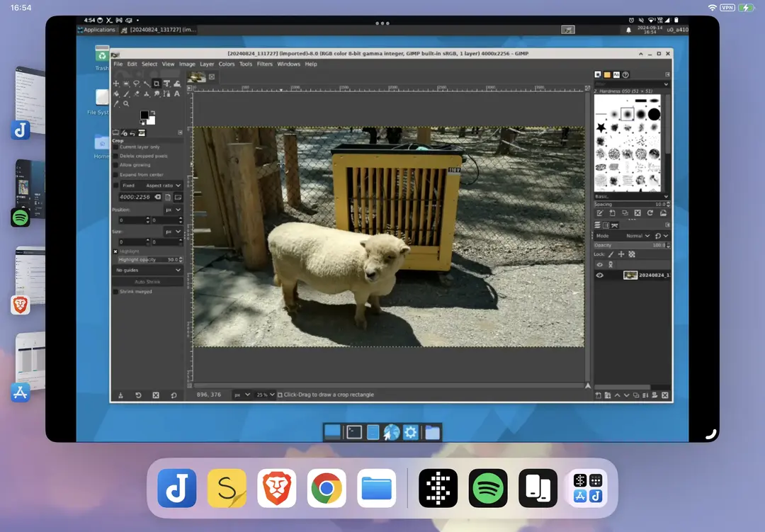Enable the Current layer only checkbox

click(116, 147)
